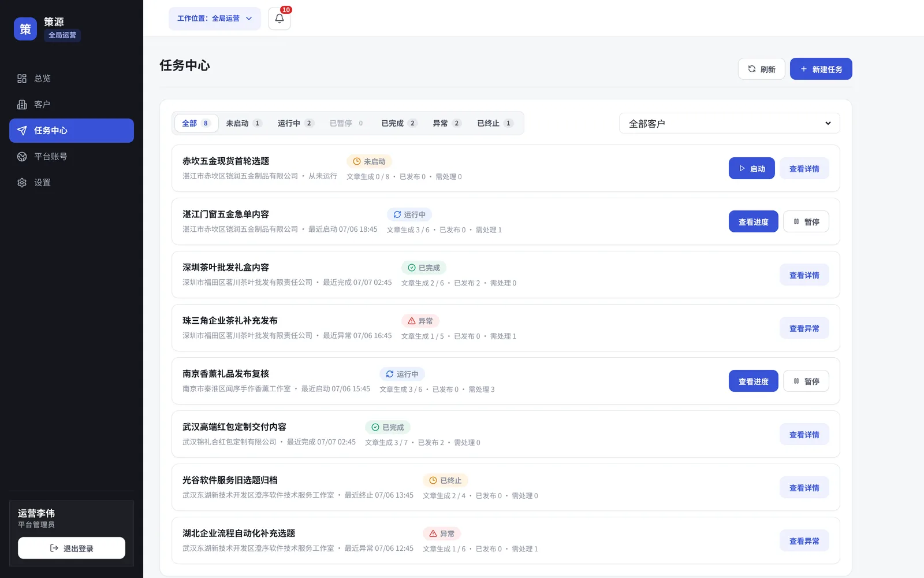Click the logout icon in 退出登录
The height and width of the screenshot is (578, 924).
pos(54,548)
